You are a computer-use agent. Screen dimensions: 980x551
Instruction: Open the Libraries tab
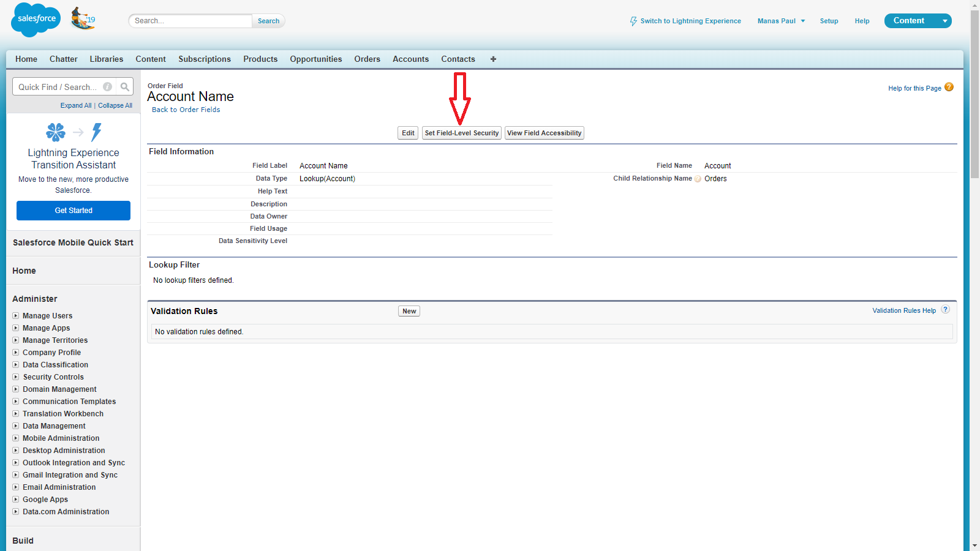(x=107, y=59)
